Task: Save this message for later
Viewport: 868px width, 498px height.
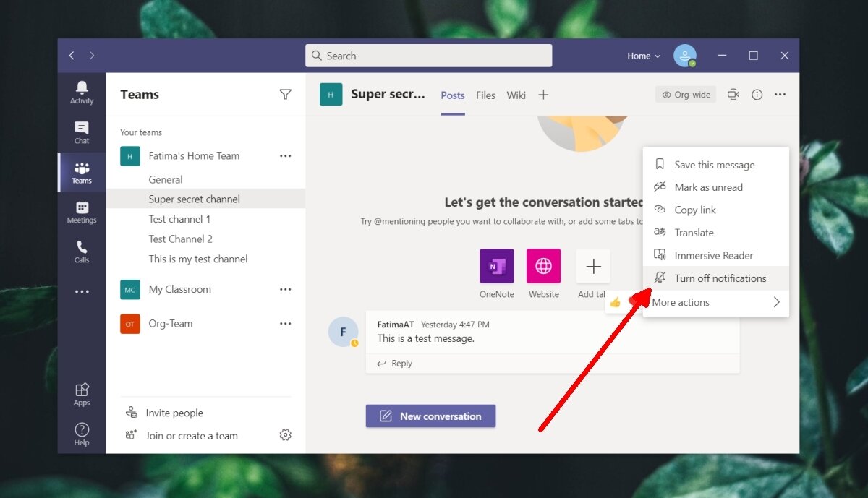Action: 714,164
